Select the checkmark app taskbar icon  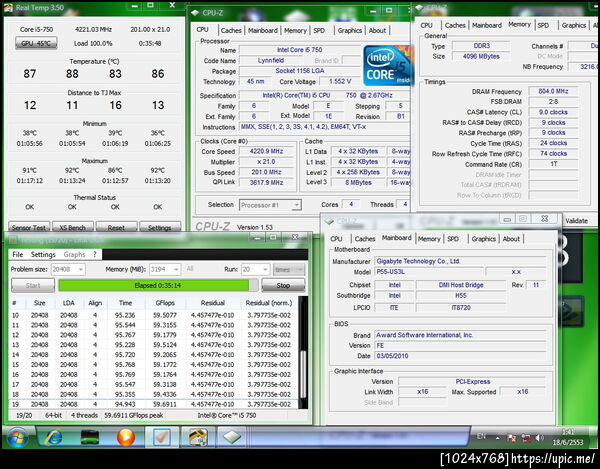point(162,437)
